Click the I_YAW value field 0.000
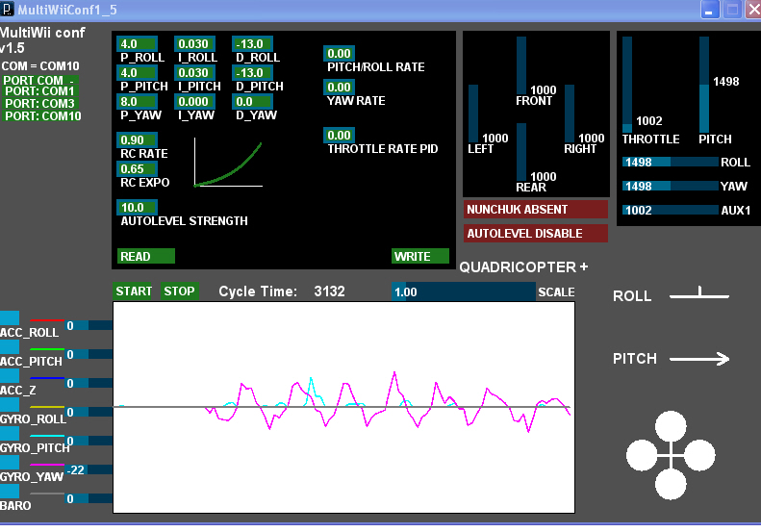The width and height of the screenshot is (761, 532). 194,101
